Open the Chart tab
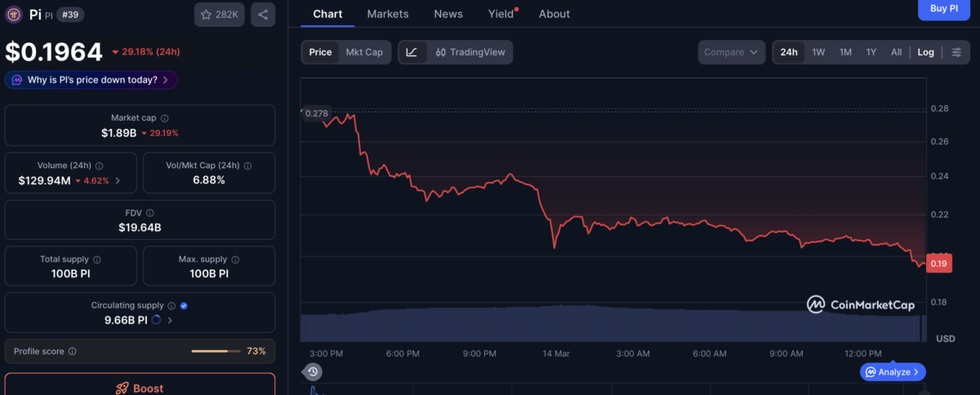 [x=327, y=14]
